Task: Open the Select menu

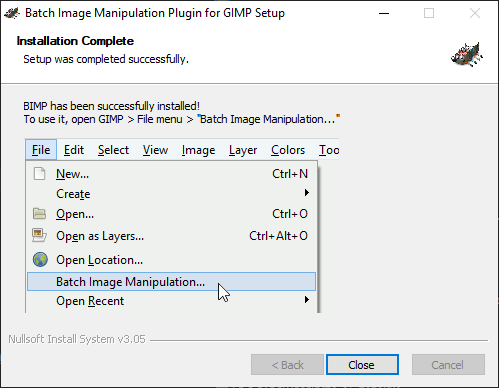Action: coord(113,150)
